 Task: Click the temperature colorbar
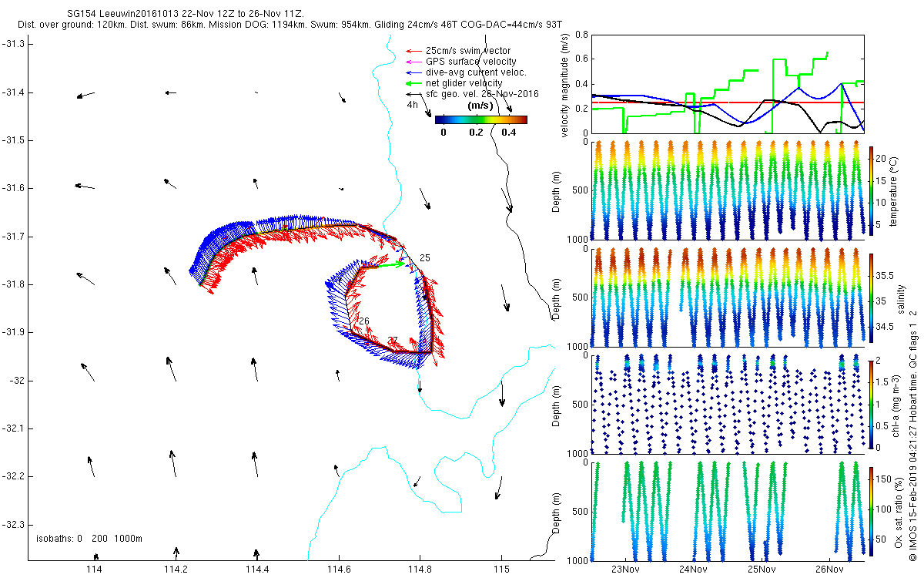click(871, 191)
